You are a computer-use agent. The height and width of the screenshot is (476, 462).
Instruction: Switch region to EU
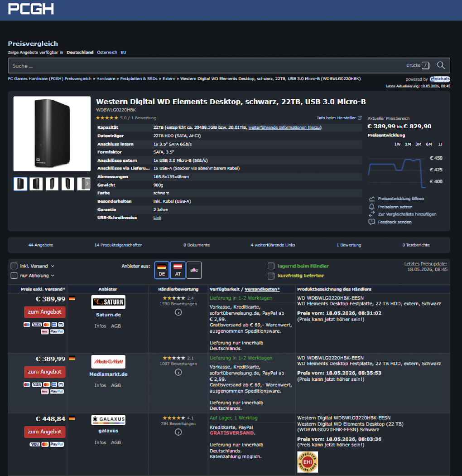pos(123,52)
